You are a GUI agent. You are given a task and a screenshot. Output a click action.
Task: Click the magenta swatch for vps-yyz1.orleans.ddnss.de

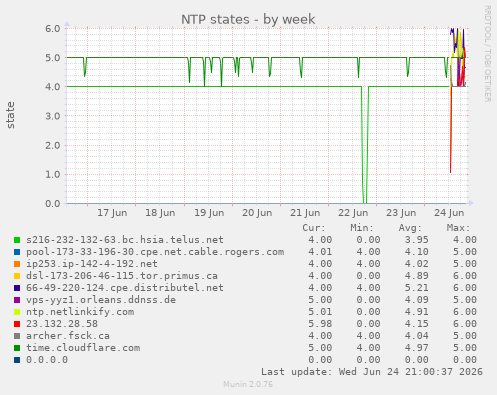click(x=17, y=300)
